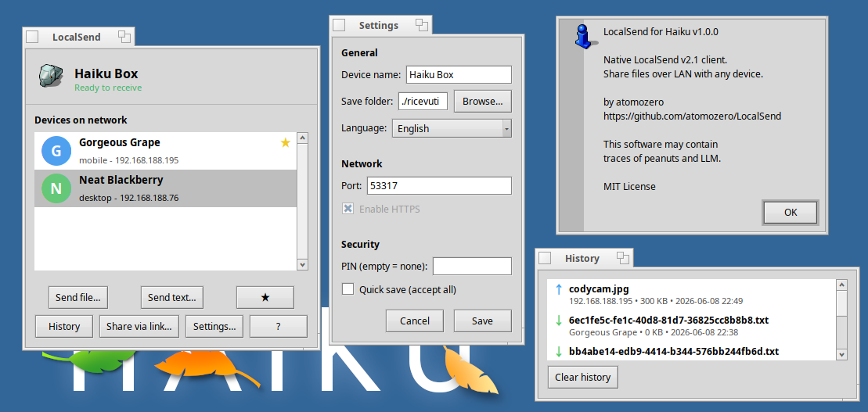Viewport: 868px width, 412px height.
Task: Click the Send file... button
Action: 78,298
